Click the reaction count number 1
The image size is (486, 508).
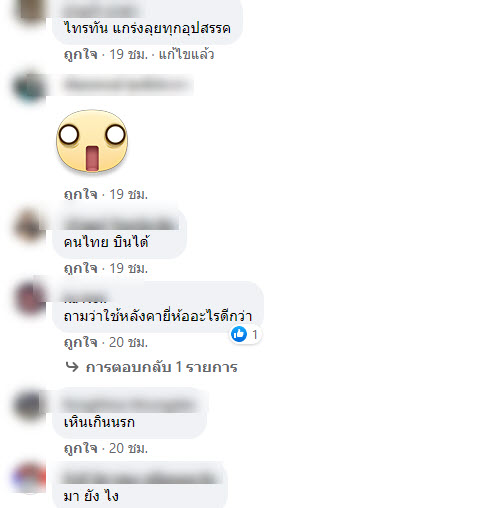255,334
